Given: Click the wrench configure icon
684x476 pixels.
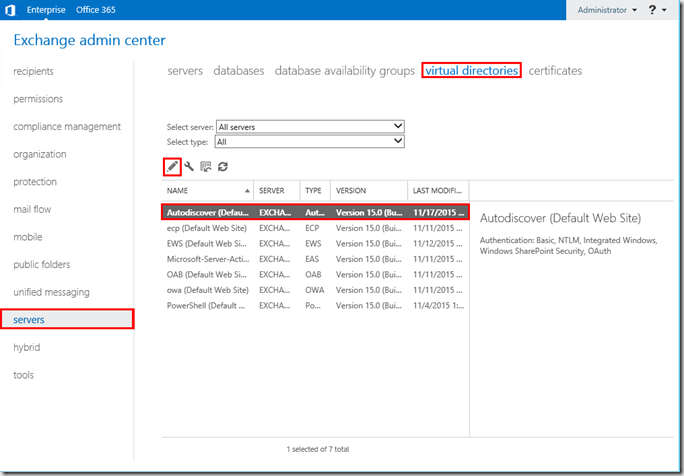Looking at the screenshot, I should (x=189, y=166).
